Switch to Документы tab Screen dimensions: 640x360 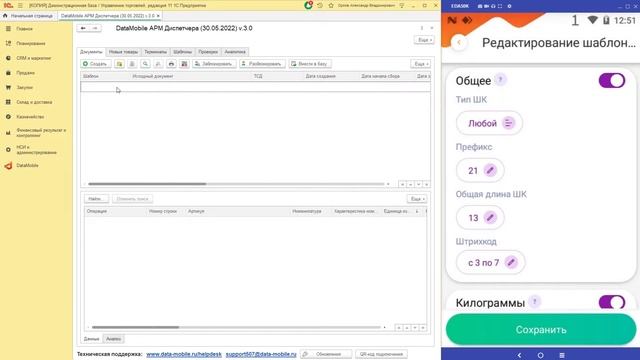91,52
